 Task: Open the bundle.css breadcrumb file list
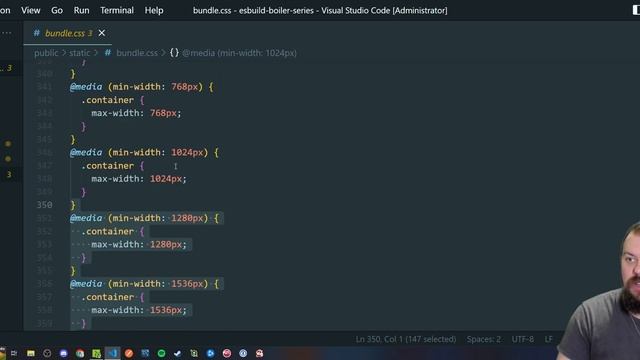pos(137,53)
